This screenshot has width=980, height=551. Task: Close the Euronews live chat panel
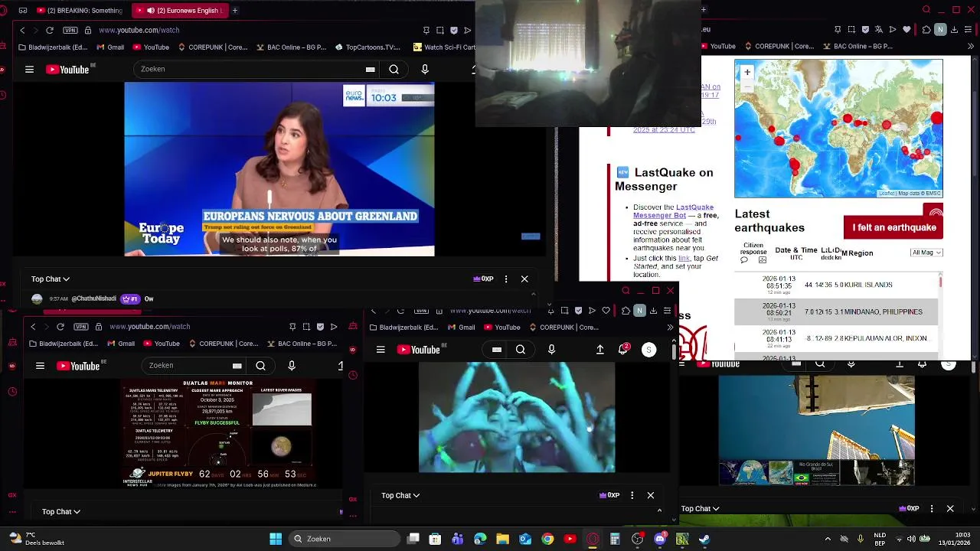click(524, 279)
